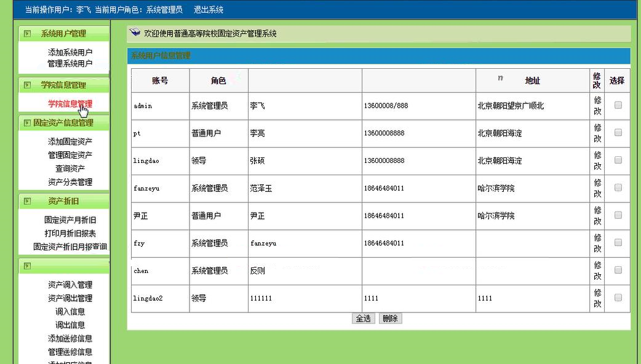Screen dimensions: 641x364
Task: Select the lingdao2 account cell
Action: [160, 298]
